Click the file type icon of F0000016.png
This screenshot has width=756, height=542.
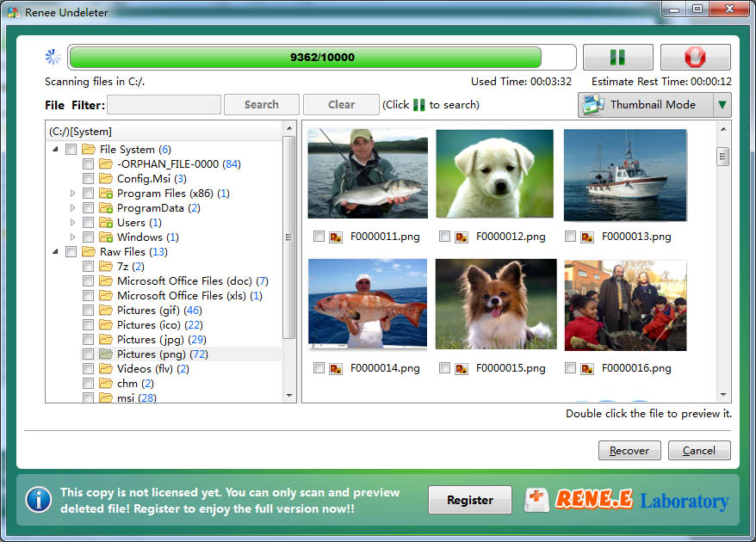586,368
